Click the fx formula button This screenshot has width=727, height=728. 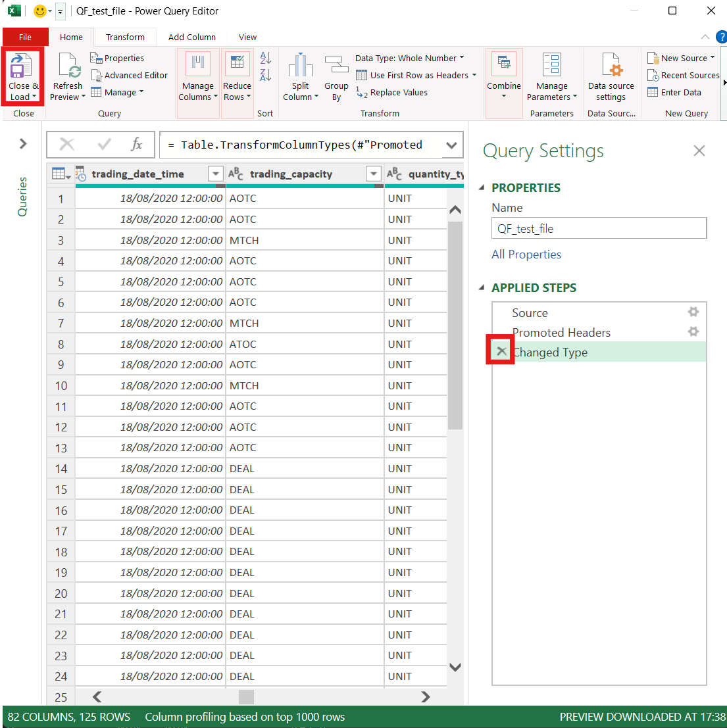point(136,145)
